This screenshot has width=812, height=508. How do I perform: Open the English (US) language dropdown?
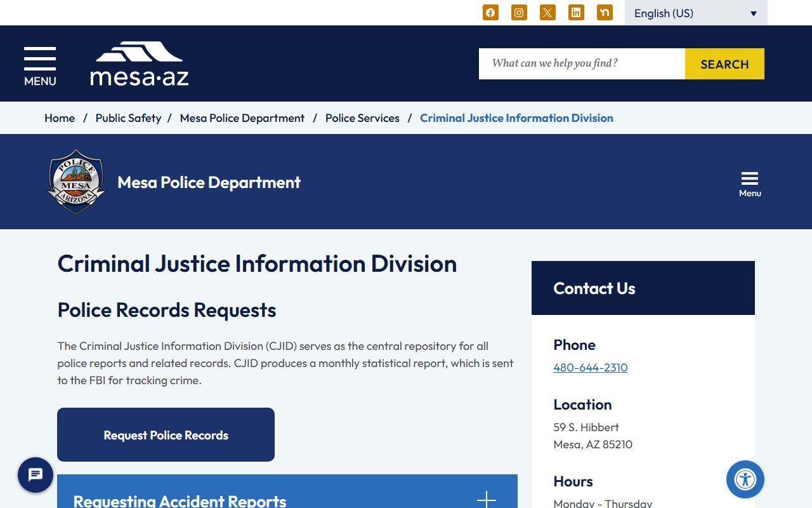(x=695, y=13)
